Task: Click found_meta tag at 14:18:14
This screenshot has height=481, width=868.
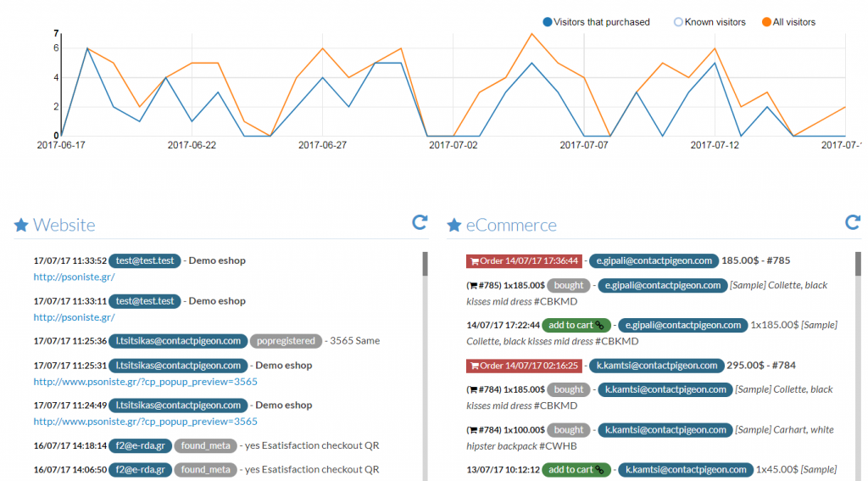Action: tap(205, 445)
